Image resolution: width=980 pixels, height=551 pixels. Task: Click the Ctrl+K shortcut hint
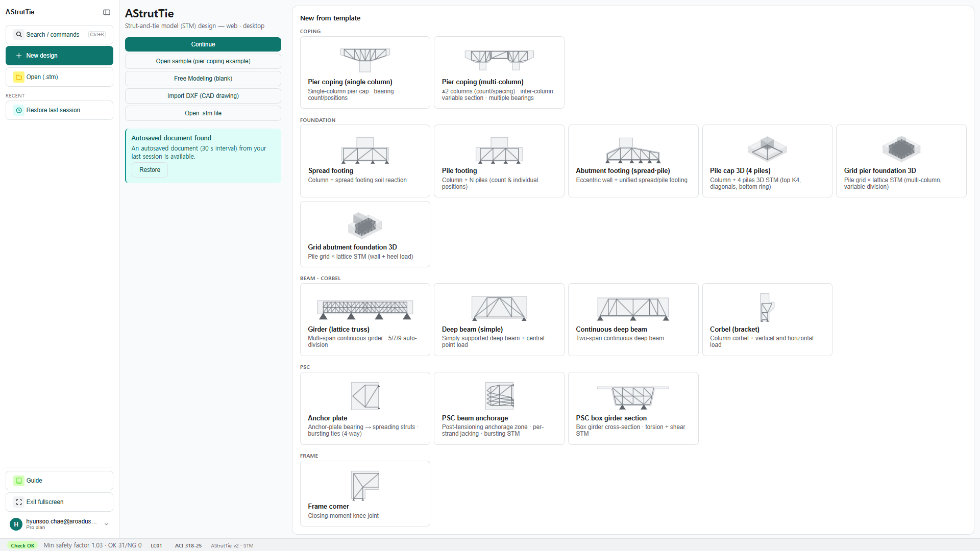click(x=97, y=35)
